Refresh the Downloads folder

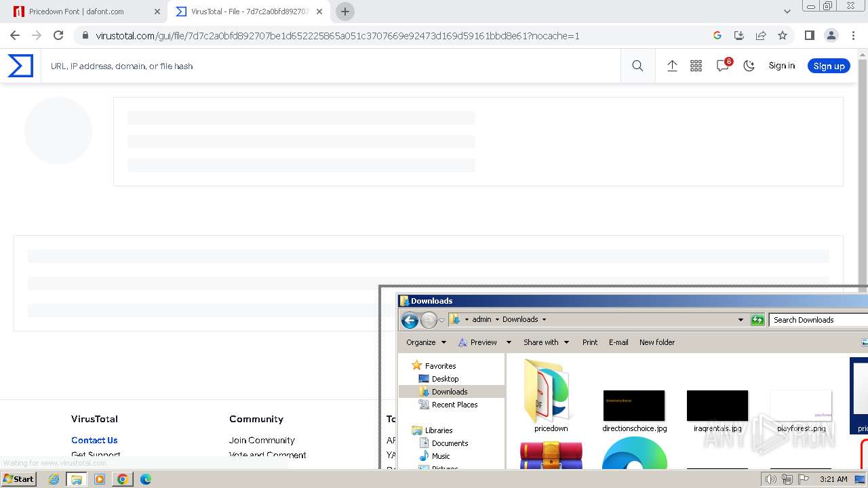[757, 320]
